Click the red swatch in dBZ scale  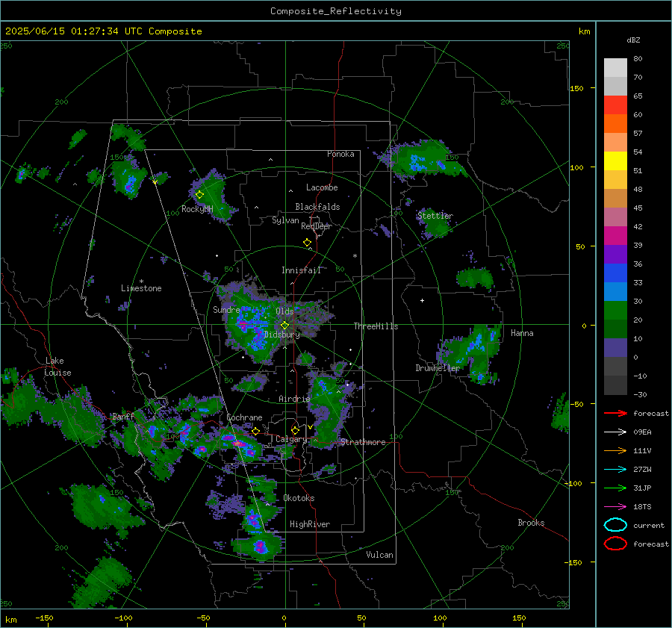(x=615, y=105)
